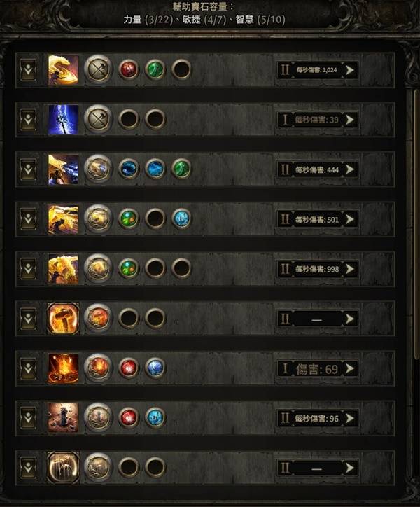Select the green support gem in the 444 damage row
This screenshot has height=507, width=420.
pos(181,169)
